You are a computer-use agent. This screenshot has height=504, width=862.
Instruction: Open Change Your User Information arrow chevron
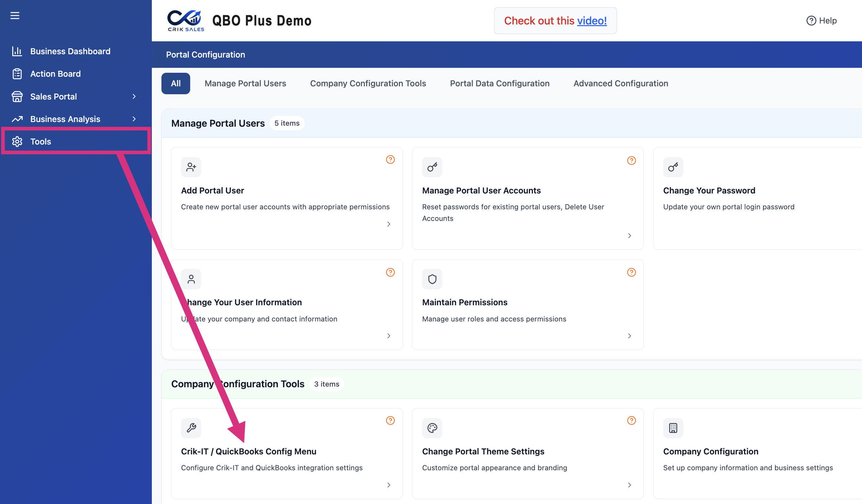pos(389,336)
